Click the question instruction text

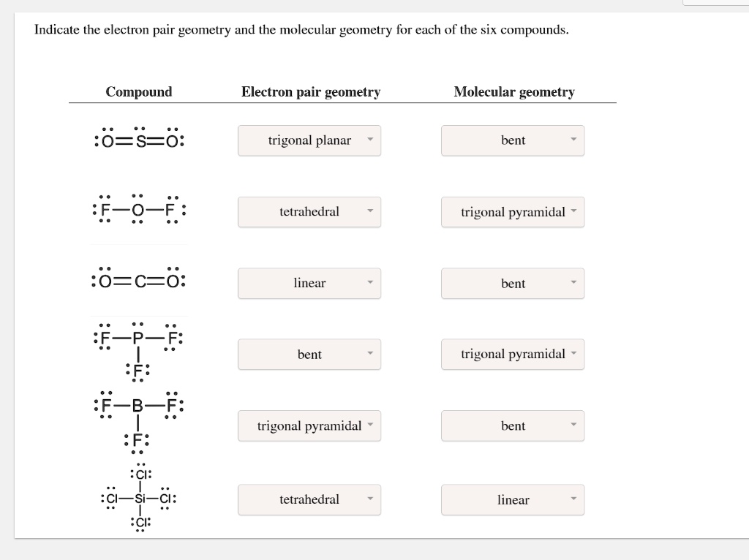click(301, 30)
